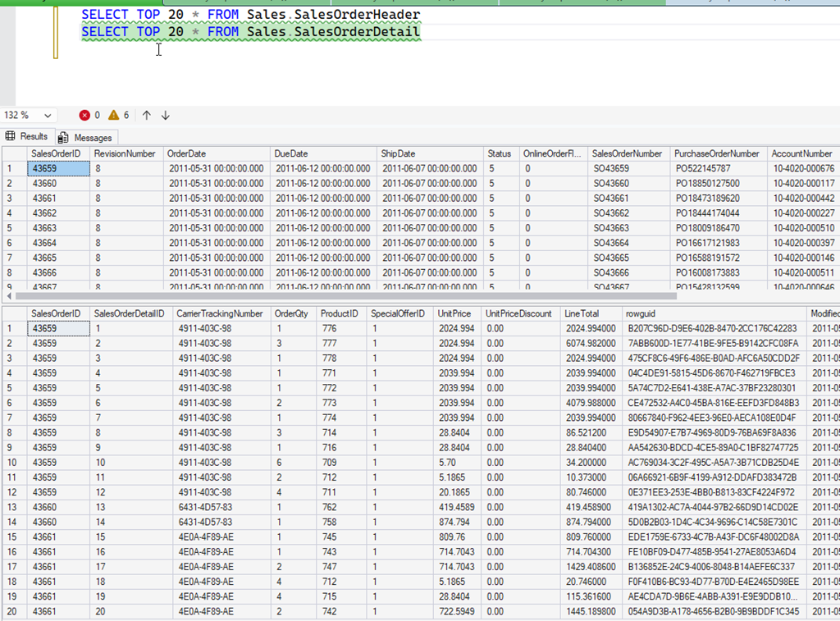Select the OrderDate column header

coord(186,153)
